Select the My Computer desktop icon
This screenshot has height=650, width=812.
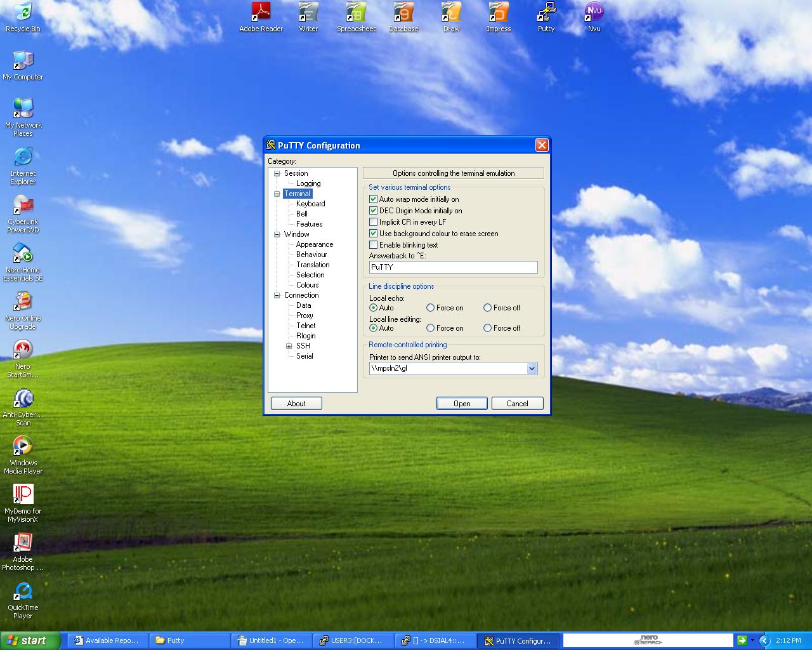pyautogui.click(x=23, y=65)
